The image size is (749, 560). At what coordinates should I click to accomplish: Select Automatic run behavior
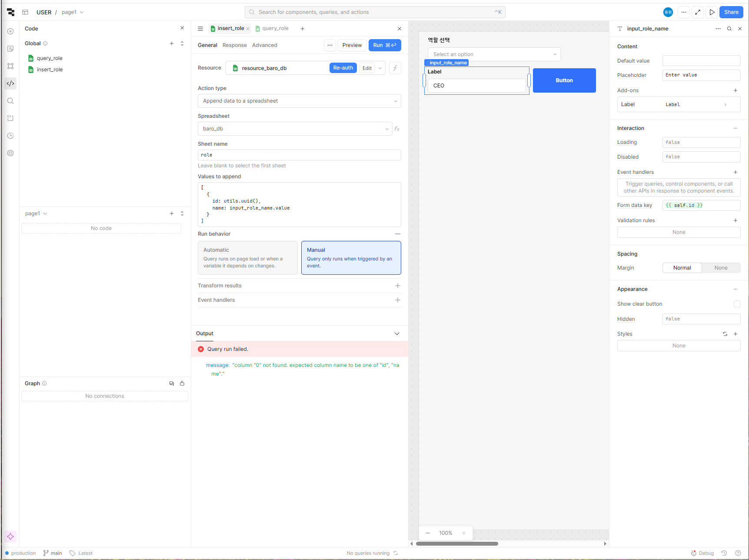(248, 258)
